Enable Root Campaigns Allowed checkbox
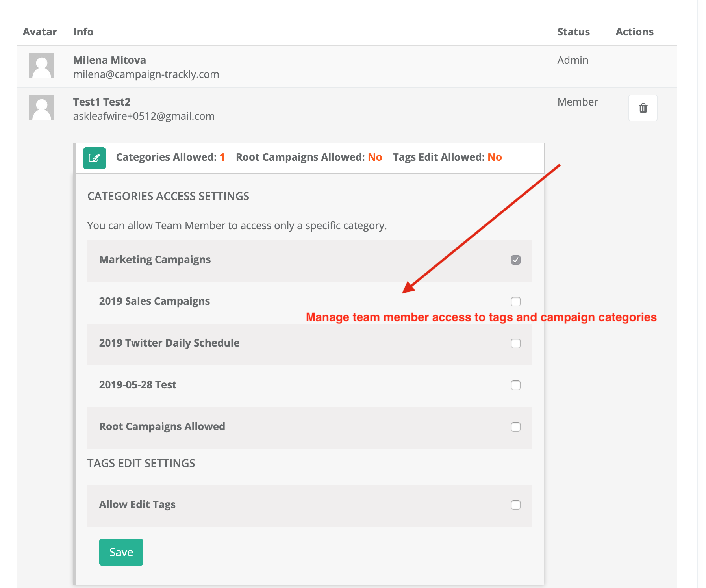This screenshot has width=706, height=588. pyautogui.click(x=516, y=427)
